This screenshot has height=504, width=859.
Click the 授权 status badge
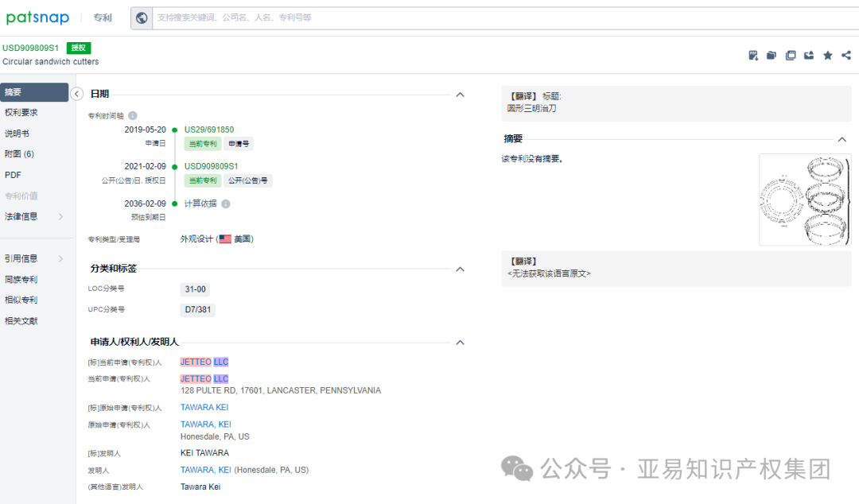(x=79, y=48)
